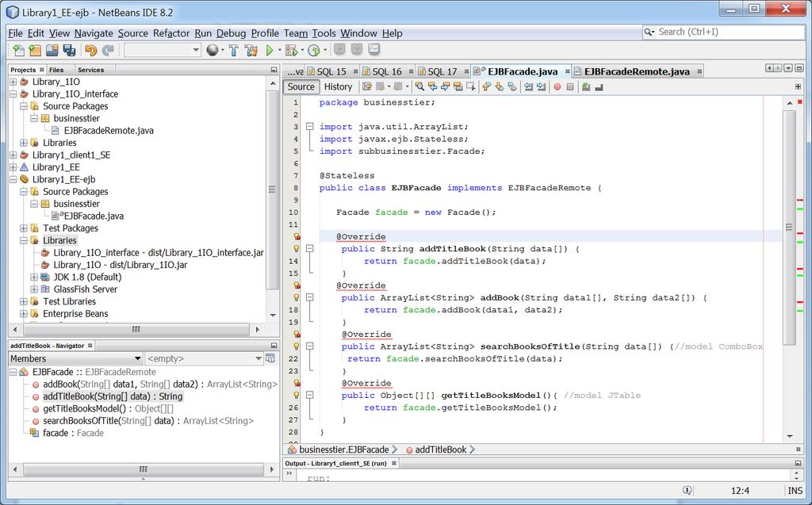Open the Run dropdown arrow next to play icon
812x505 pixels.
pos(279,50)
